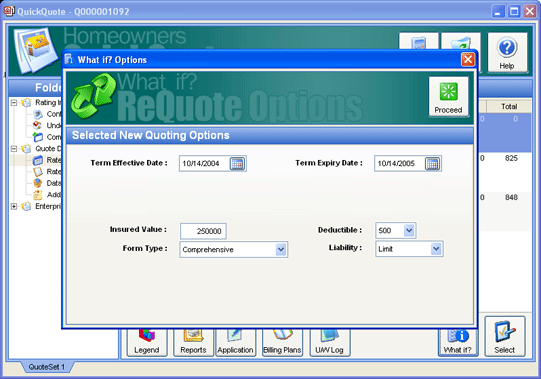Open the Term Effective Date calendar picker
The image size is (541, 379).
[x=237, y=164]
